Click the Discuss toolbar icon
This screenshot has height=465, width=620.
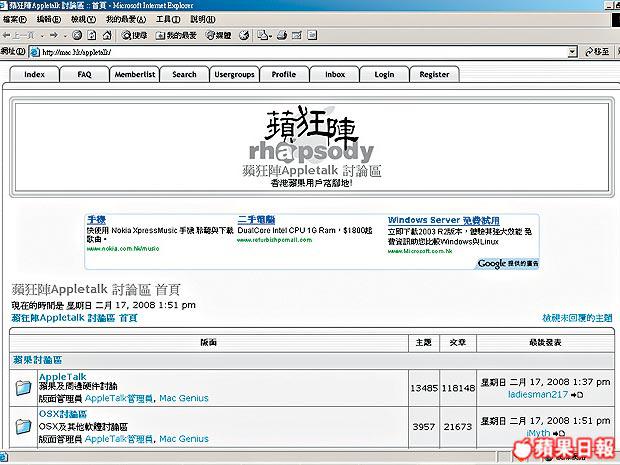312,36
